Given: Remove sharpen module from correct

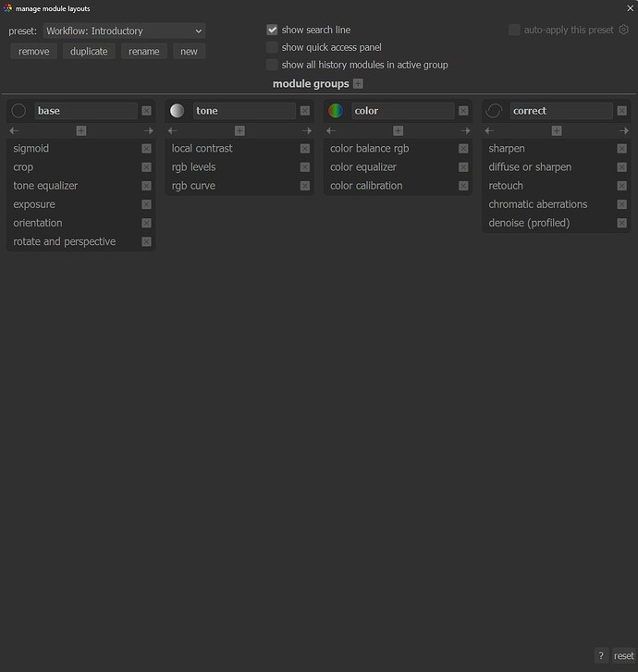Looking at the screenshot, I should pyautogui.click(x=622, y=149).
